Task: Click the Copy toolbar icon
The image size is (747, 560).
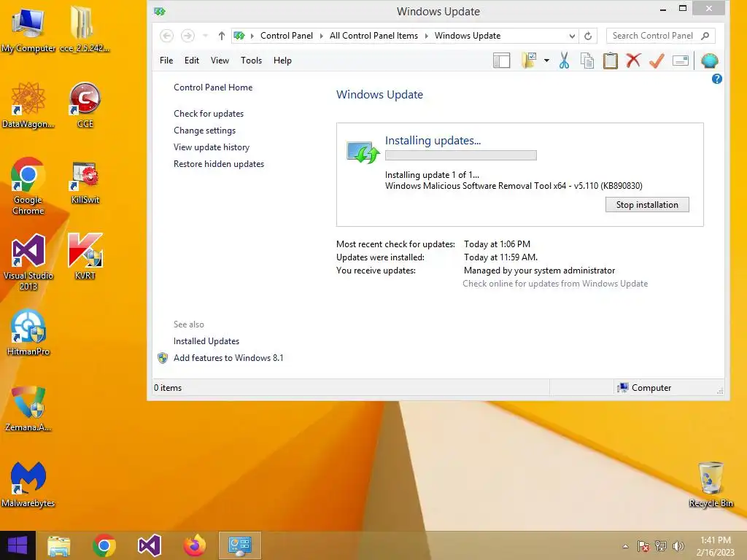Action: [x=587, y=61]
